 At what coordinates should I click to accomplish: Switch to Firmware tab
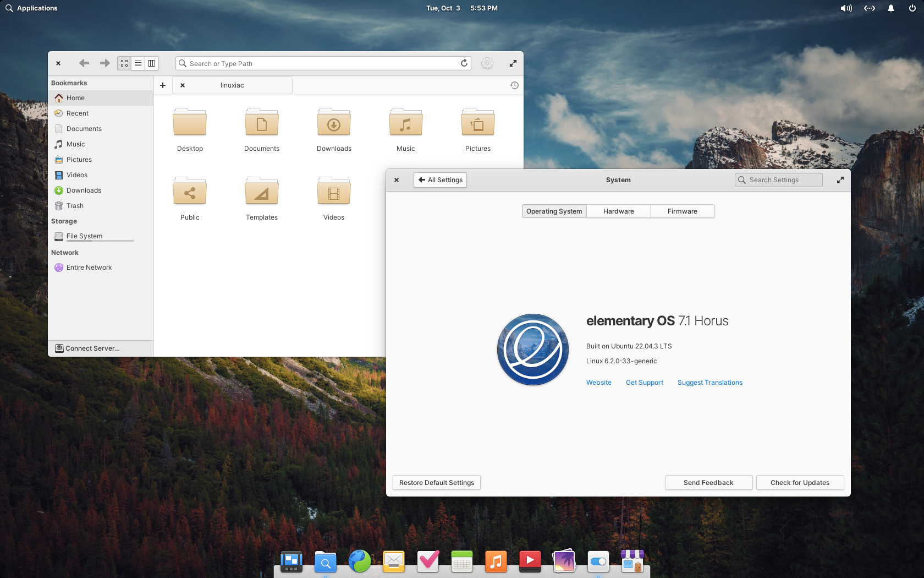[683, 211]
